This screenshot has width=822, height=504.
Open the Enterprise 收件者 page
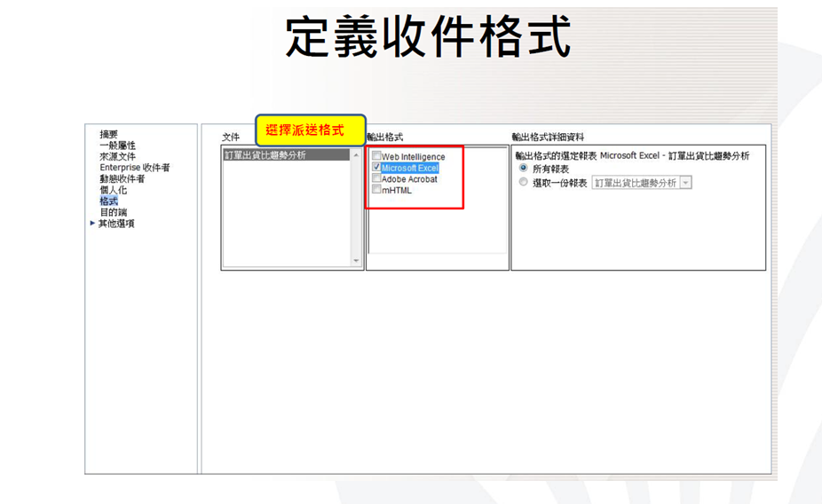134,168
